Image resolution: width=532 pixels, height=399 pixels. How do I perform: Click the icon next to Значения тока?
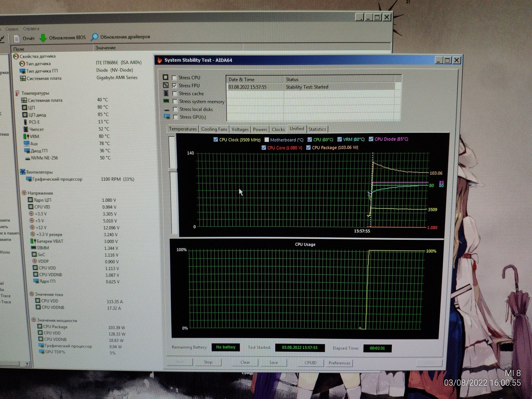tap(32, 294)
